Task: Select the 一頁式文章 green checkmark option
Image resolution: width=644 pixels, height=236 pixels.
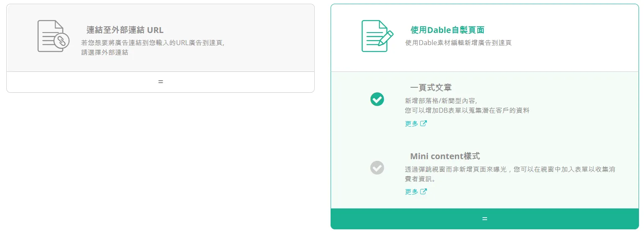Action: coord(377,99)
